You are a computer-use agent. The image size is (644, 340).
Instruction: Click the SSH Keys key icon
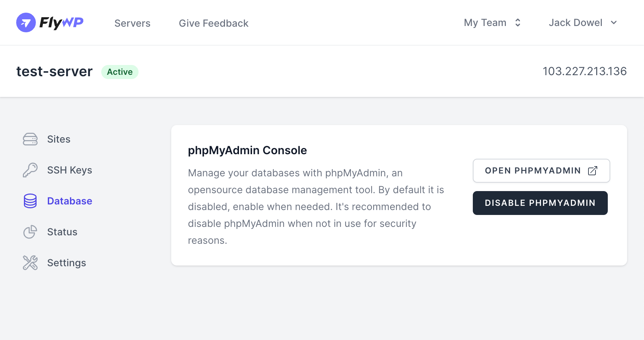click(30, 170)
